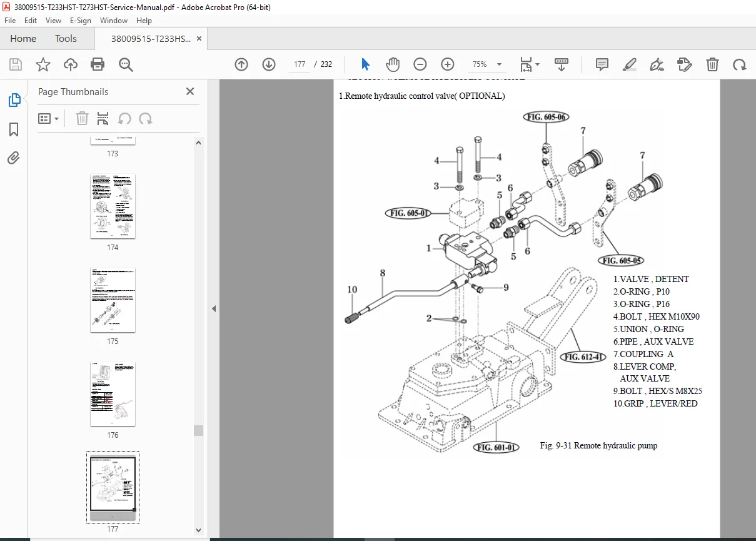Click the FIG. 601-01 reference label
The height and width of the screenshot is (541, 756).
point(496,447)
